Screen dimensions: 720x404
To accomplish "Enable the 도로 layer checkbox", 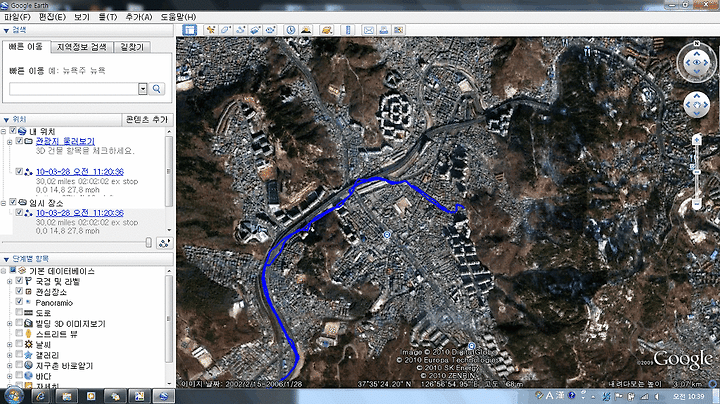I will click(19, 312).
